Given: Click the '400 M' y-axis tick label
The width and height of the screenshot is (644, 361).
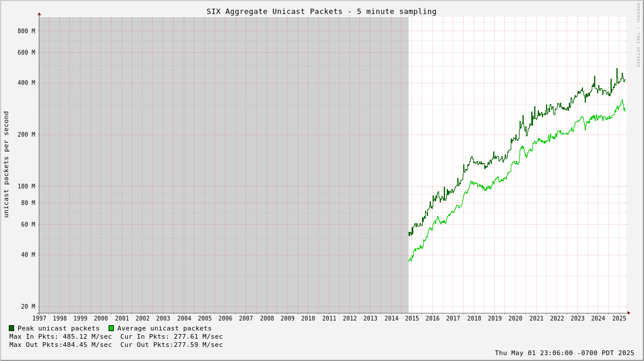Looking at the screenshot, I should (26, 83).
